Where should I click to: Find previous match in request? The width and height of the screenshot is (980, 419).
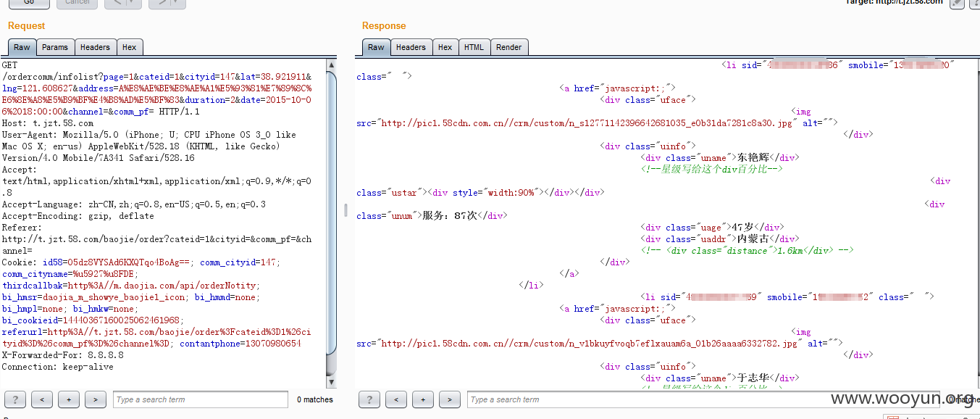tap(42, 399)
